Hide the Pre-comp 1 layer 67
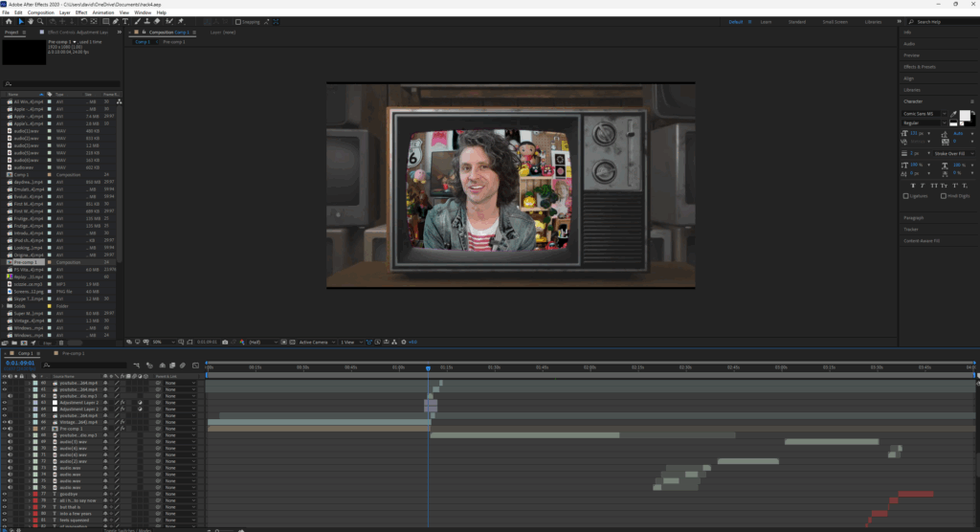 click(x=5, y=429)
